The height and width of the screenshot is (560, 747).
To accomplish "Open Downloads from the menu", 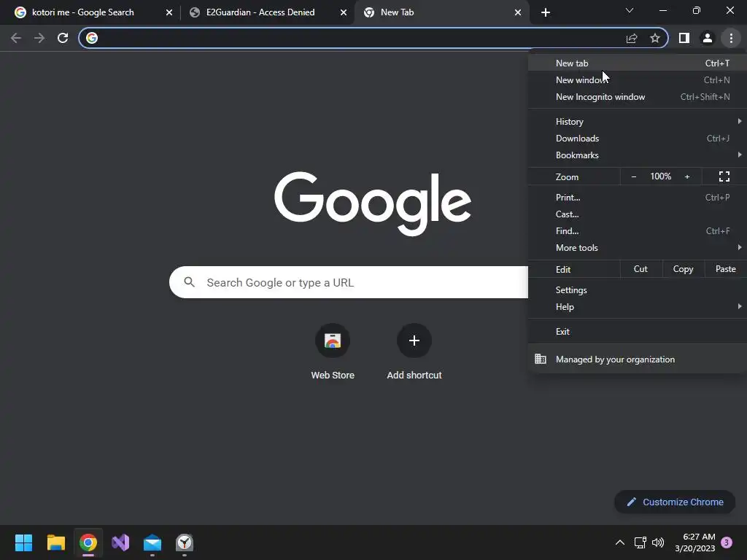I will (x=638, y=139).
